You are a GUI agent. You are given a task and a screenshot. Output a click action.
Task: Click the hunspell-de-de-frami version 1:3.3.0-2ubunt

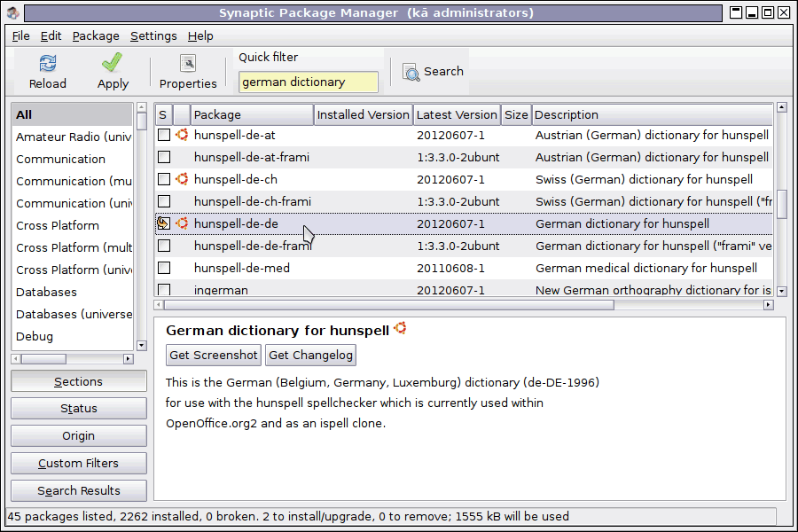[x=458, y=246]
